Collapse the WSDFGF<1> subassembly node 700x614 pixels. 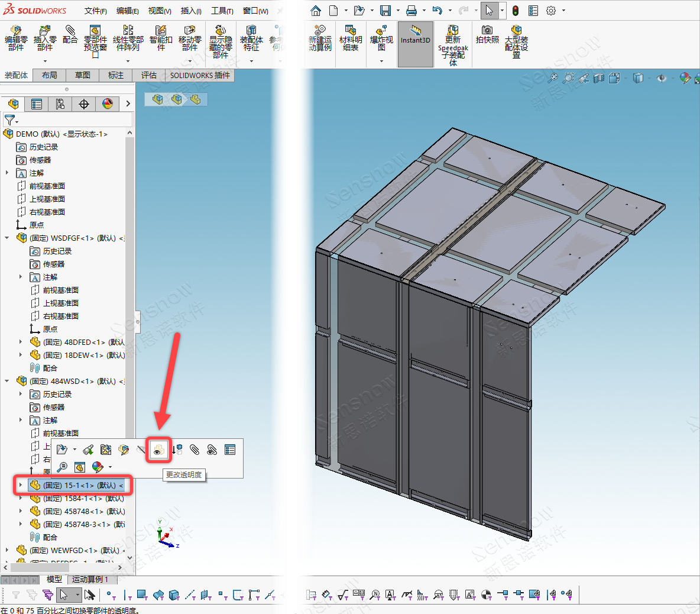point(7,238)
